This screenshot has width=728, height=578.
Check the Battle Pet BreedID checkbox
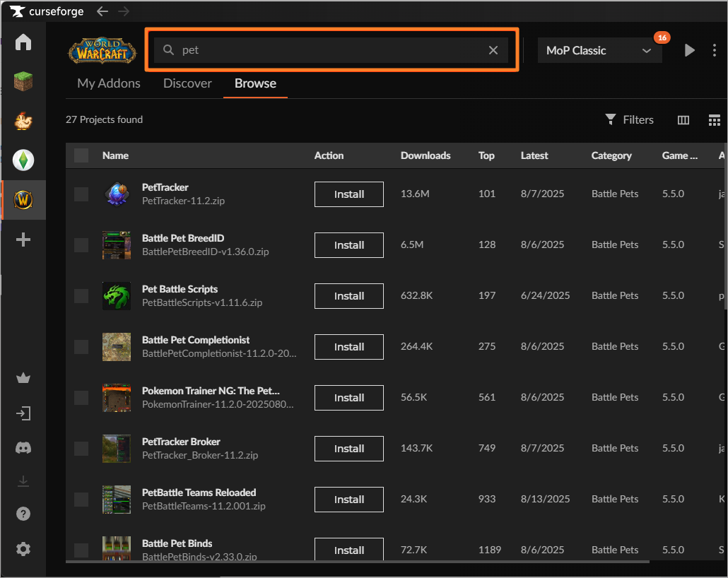point(81,245)
